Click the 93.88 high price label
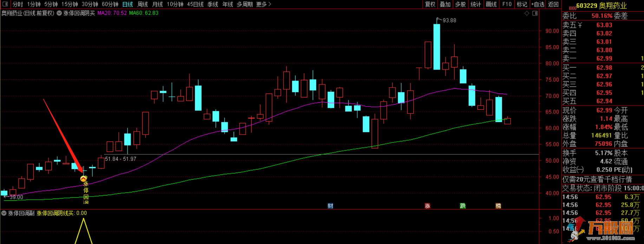This screenshot has width=644, height=244. [x=449, y=20]
